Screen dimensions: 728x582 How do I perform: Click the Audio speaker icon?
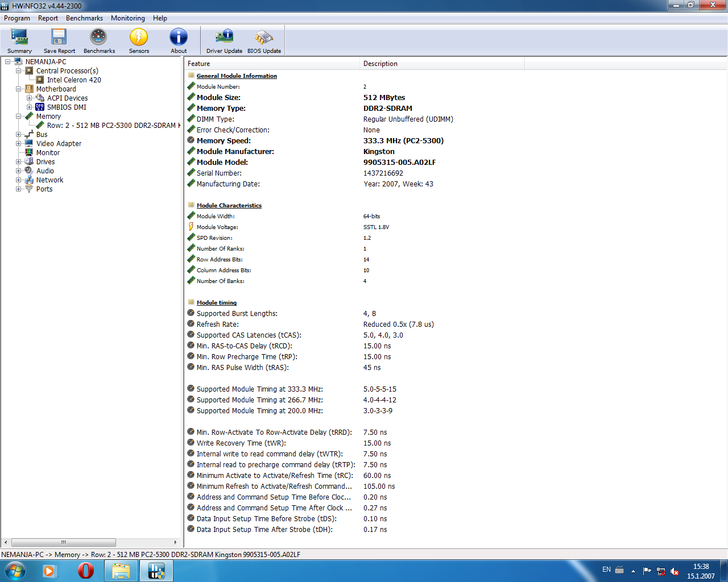(30, 171)
